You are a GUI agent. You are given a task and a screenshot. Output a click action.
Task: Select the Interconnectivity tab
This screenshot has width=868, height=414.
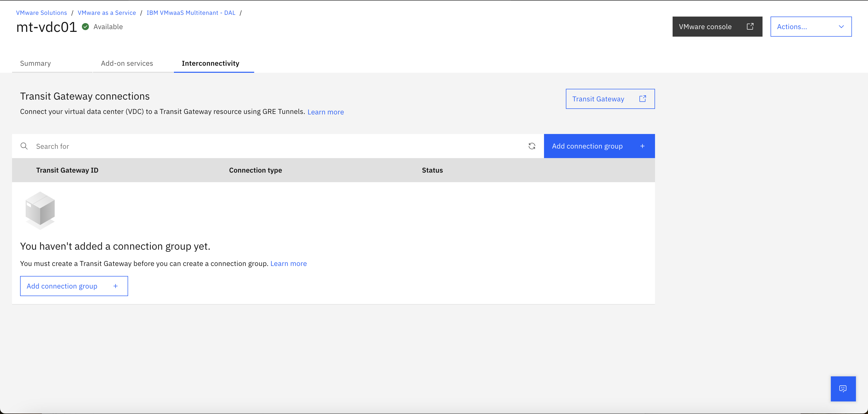(x=211, y=63)
